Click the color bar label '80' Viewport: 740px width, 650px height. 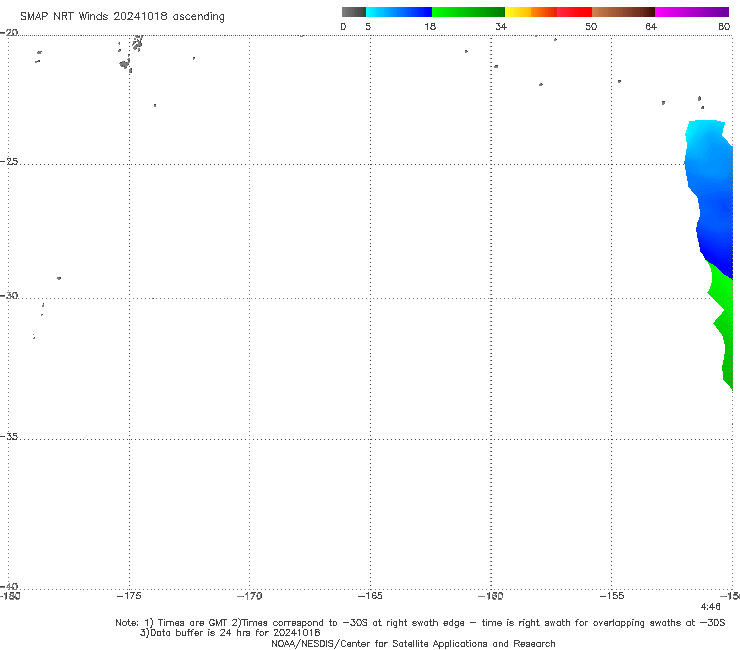point(724,26)
